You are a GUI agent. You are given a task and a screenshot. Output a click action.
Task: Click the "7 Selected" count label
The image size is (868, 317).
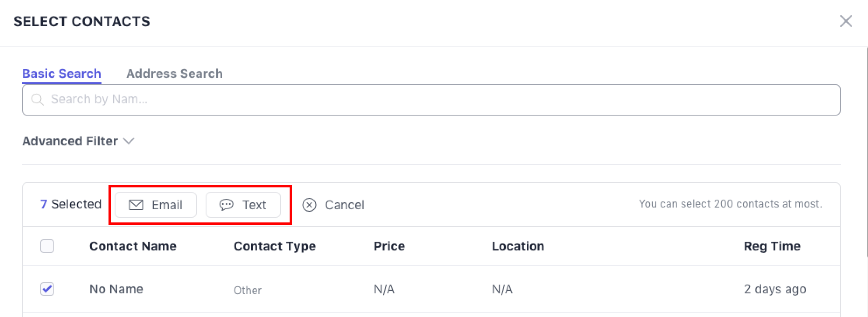point(70,204)
